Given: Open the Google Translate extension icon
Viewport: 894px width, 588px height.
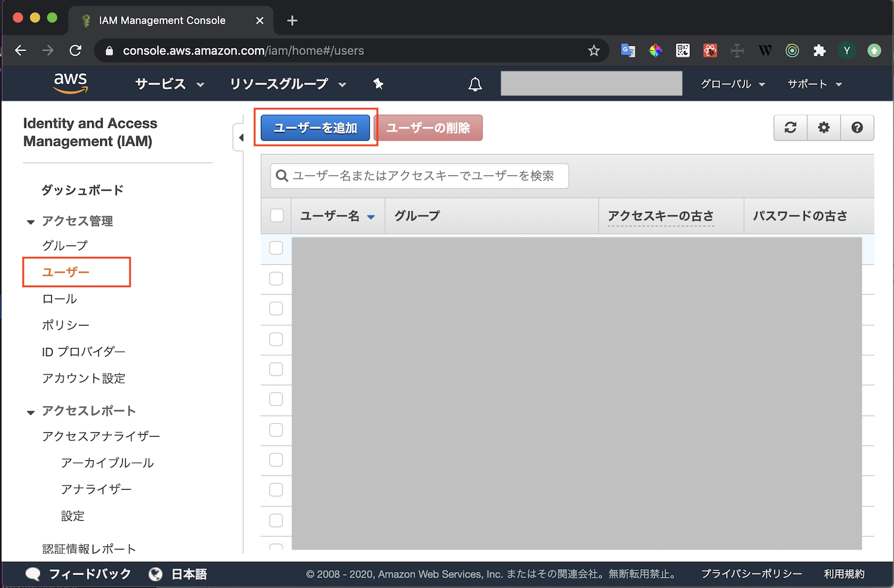Looking at the screenshot, I should pyautogui.click(x=628, y=51).
